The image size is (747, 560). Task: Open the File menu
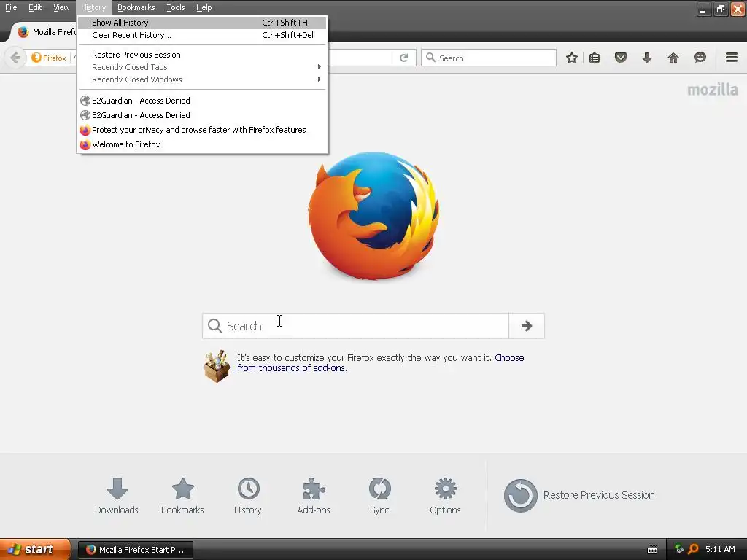tap(11, 7)
